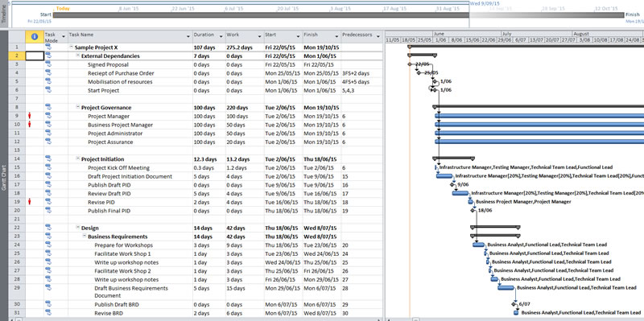Image resolution: width=644 pixels, height=321 pixels.
Task: Click the '220 days' work cell
Action: (x=237, y=108)
